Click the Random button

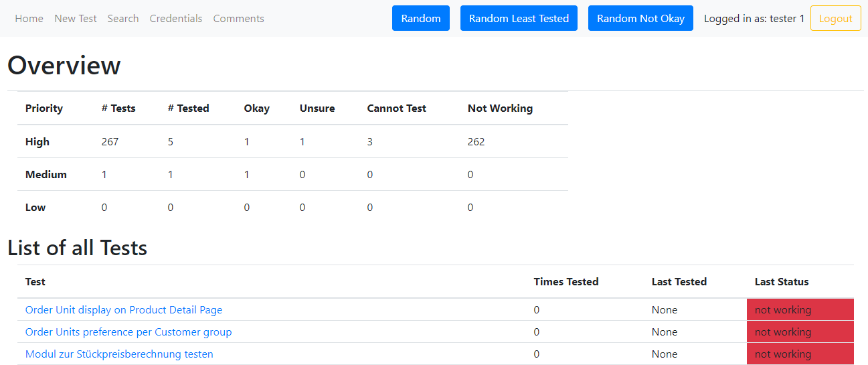[x=421, y=19]
